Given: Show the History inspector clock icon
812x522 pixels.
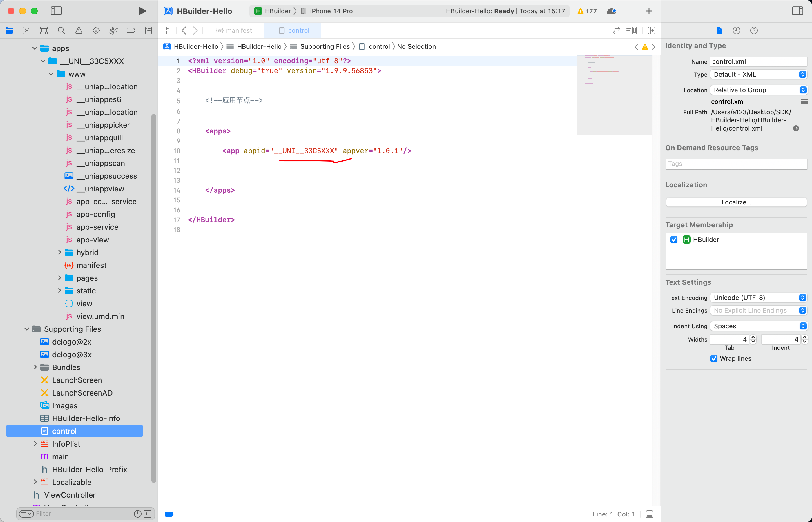Looking at the screenshot, I should pos(736,30).
